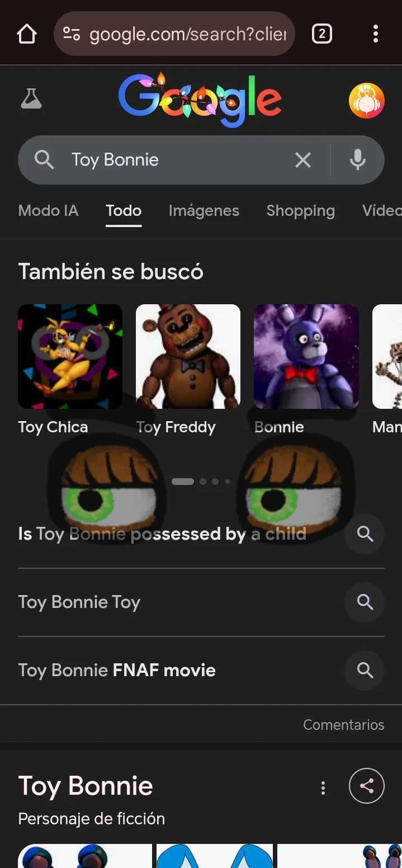Search "Is Toy Bonnie possessed by a child"
Viewport: 402px width, 868px height.
pos(162,534)
